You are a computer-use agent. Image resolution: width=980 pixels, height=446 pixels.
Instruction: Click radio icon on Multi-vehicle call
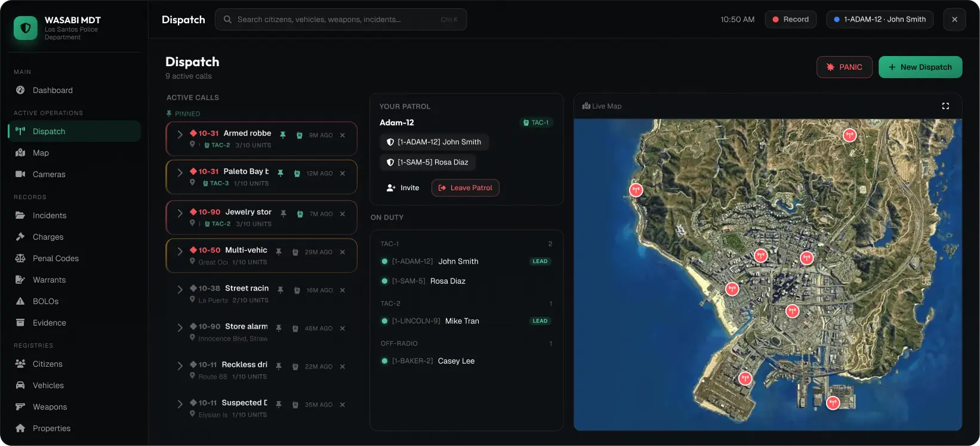[x=295, y=252]
